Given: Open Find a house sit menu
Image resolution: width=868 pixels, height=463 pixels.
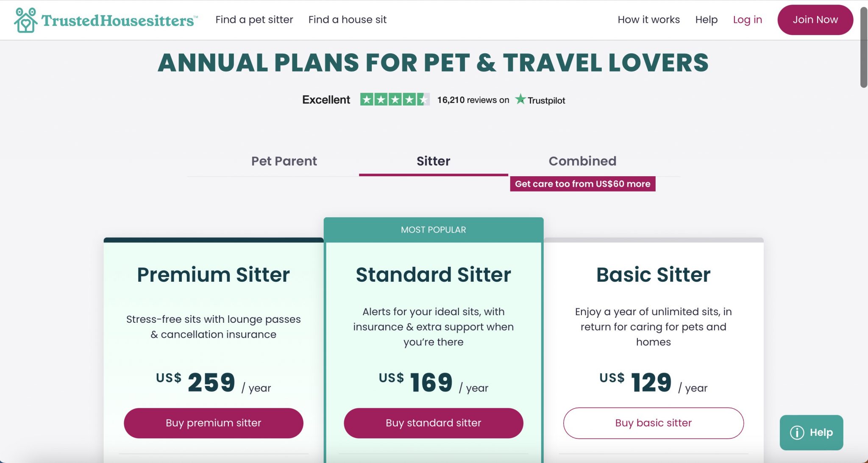Looking at the screenshot, I should tap(347, 19).
